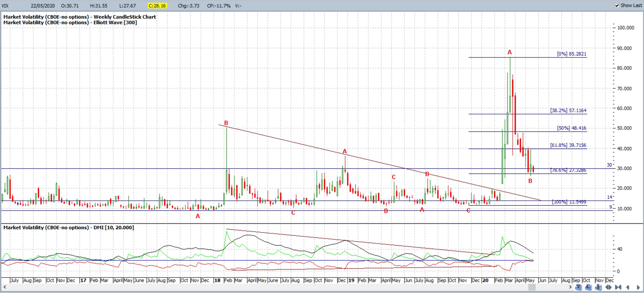This screenshot has width=644, height=293.
Task: Click the red wave label C near May 2019
Action: (x=394, y=177)
